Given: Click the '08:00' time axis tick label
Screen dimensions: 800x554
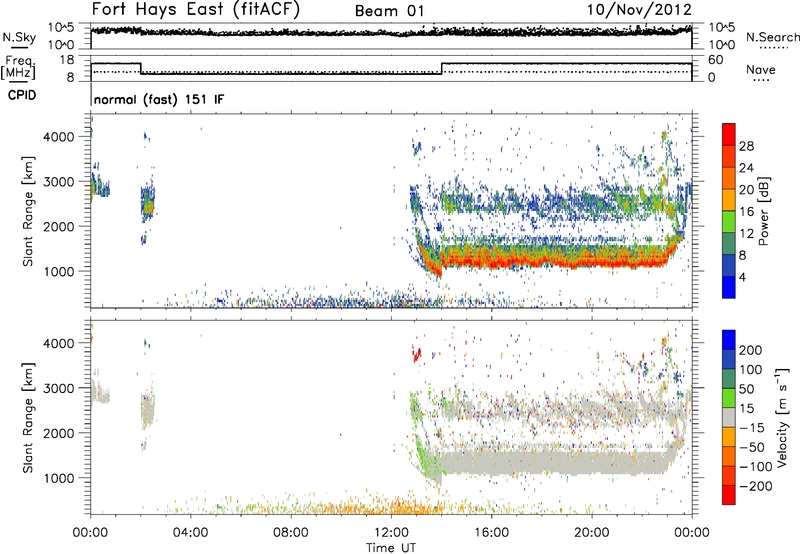Looking at the screenshot, I should 291,533.
